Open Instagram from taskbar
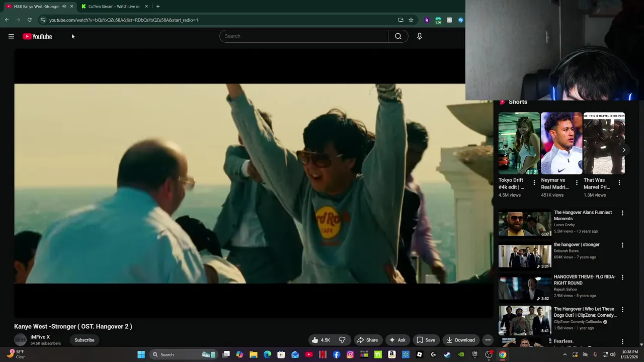Image resolution: width=644 pixels, height=362 pixels. [350, 354]
